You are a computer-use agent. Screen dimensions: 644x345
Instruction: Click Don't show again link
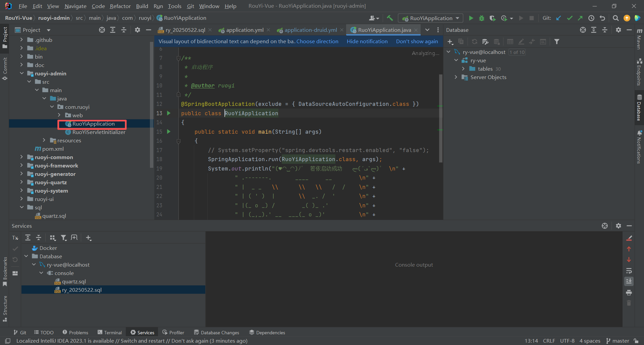tap(417, 41)
